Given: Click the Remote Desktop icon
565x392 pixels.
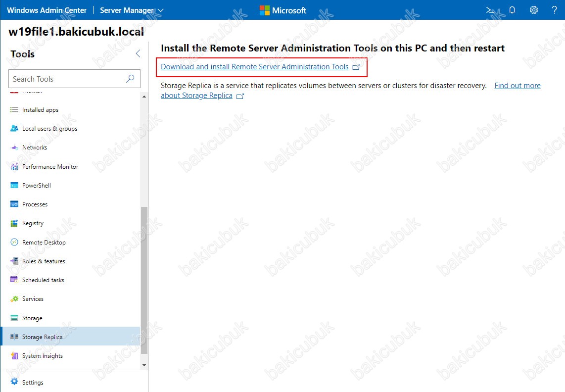Looking at the screenshot, I should pyautogui.click(x=14, y=243).
